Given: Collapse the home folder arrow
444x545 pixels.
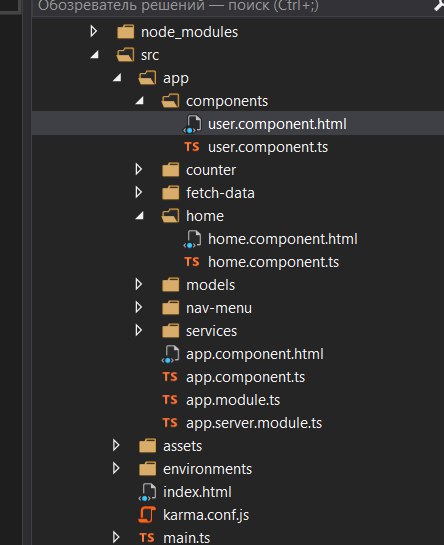Looking at the screenshot, I should click(140, 216).
